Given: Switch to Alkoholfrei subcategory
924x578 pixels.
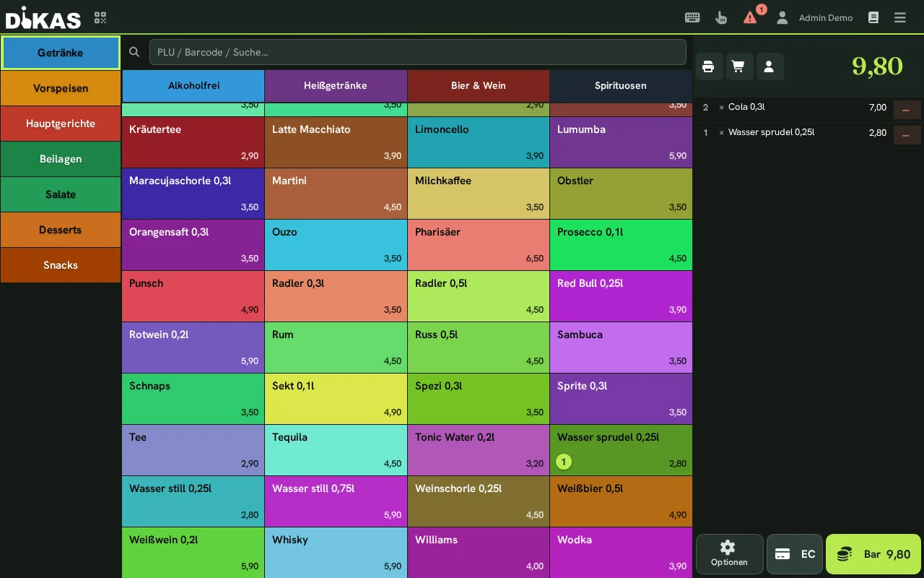Looking at the screenshot, I should [193, 85].
